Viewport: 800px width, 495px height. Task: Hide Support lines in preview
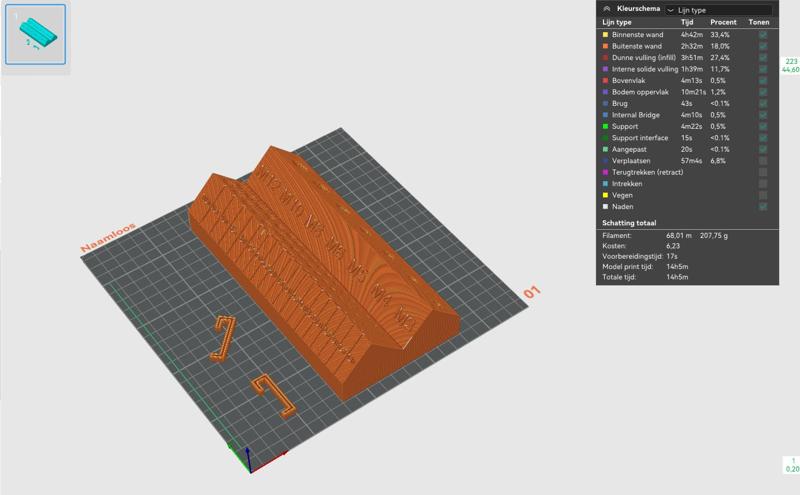tap(763, 127)
